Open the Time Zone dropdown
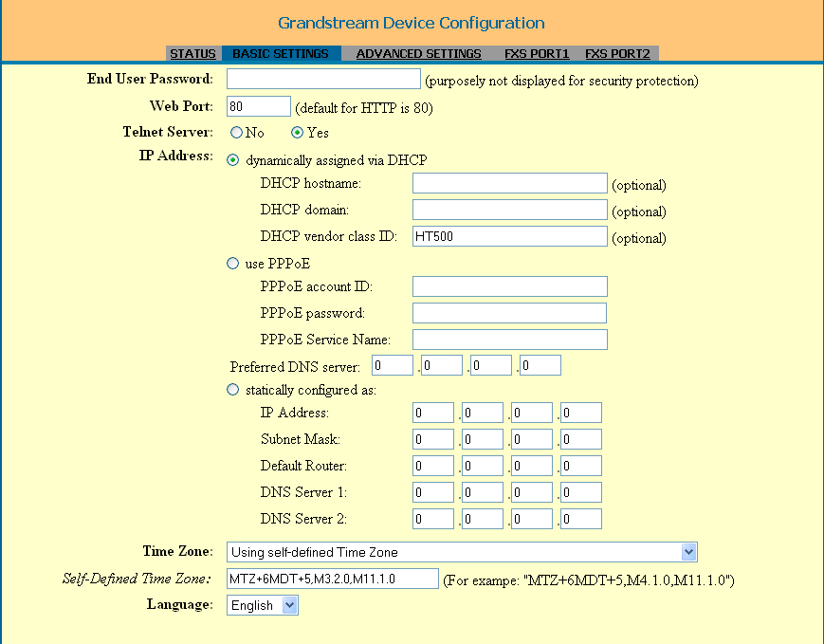The image size is (824, 644). 462,552
